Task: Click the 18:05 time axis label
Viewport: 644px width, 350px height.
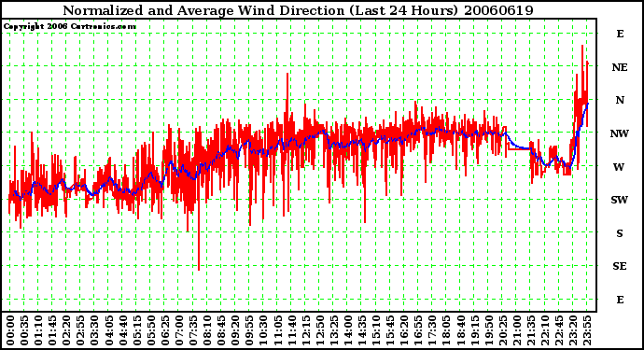Action: [446, 330]
